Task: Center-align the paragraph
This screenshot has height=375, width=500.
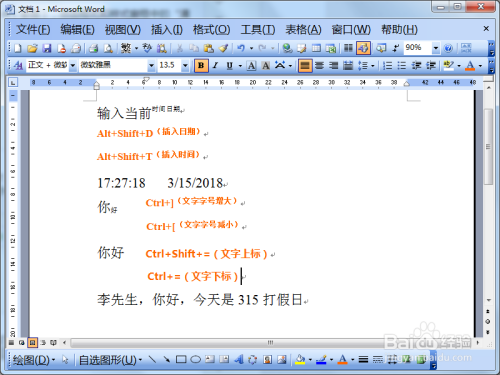Action: 319,65
